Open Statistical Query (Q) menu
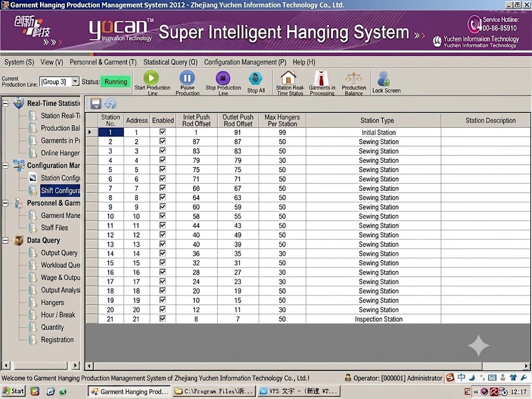This screenshot has width=532, height=399. coord(170,62)
